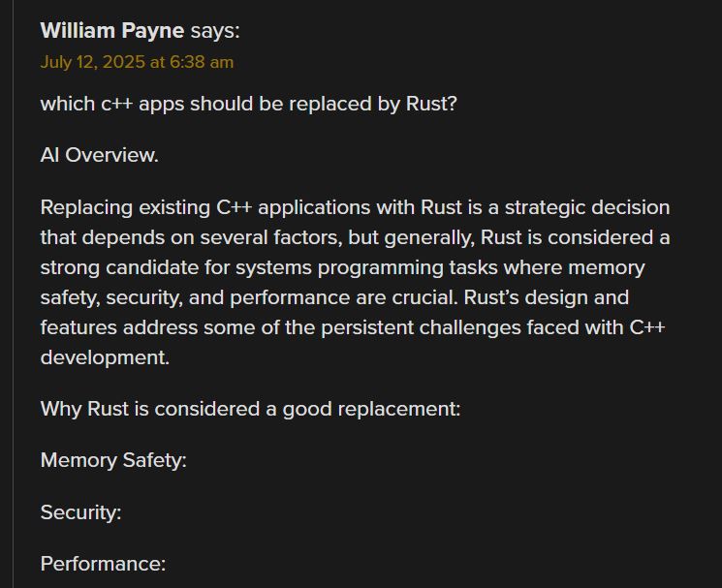Click the "Memory Safety:" heading
722x588 pixels.
[113, 460]
